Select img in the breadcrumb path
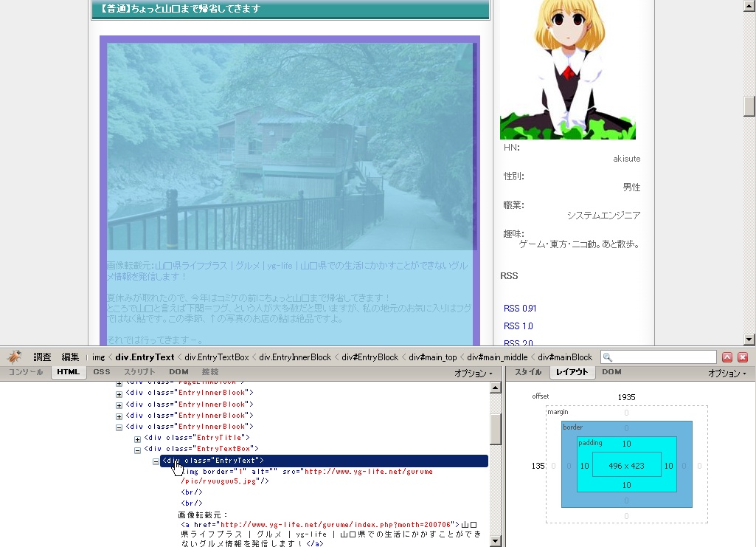The width and height of the screenshot is (756, 547). (98, 357)
